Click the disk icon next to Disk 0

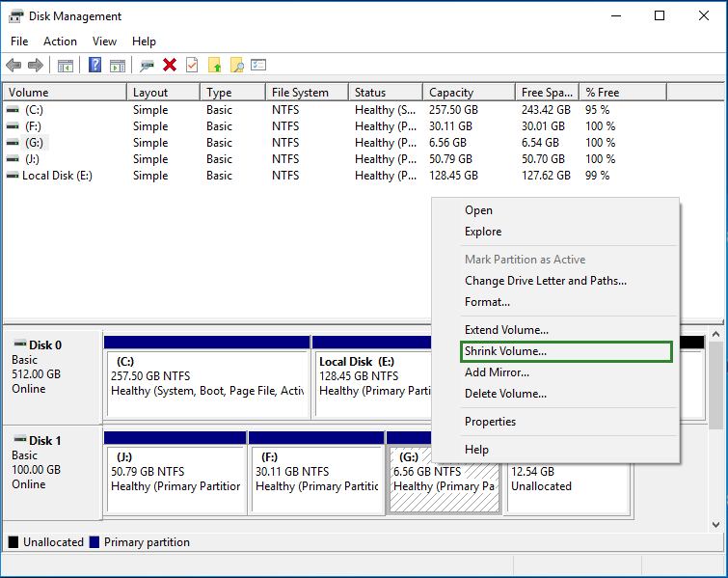coord(20,344)
